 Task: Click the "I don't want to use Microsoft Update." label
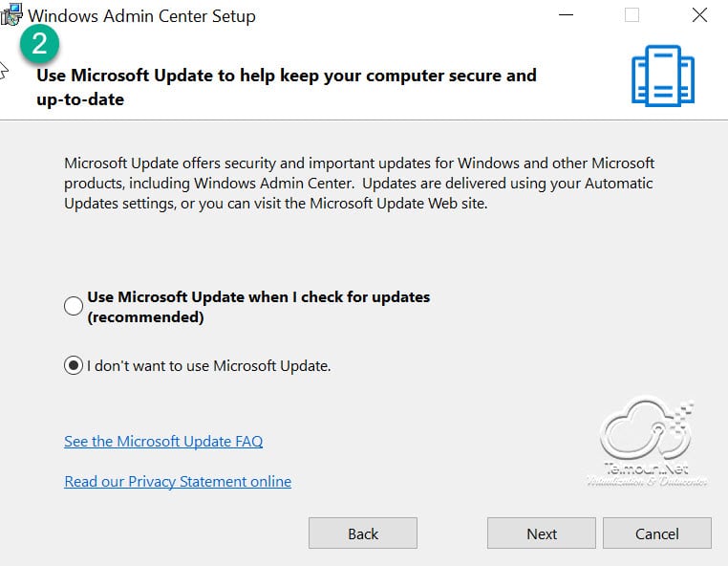pyautogui.click(x=209, y=366)
